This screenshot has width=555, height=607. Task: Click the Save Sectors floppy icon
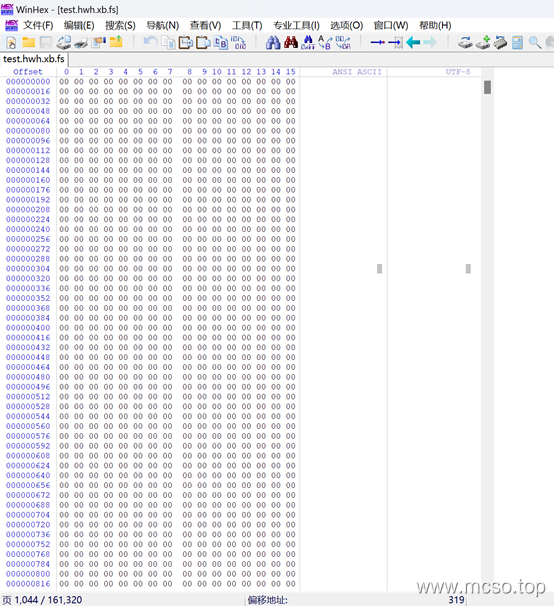(x=46, y=43)
